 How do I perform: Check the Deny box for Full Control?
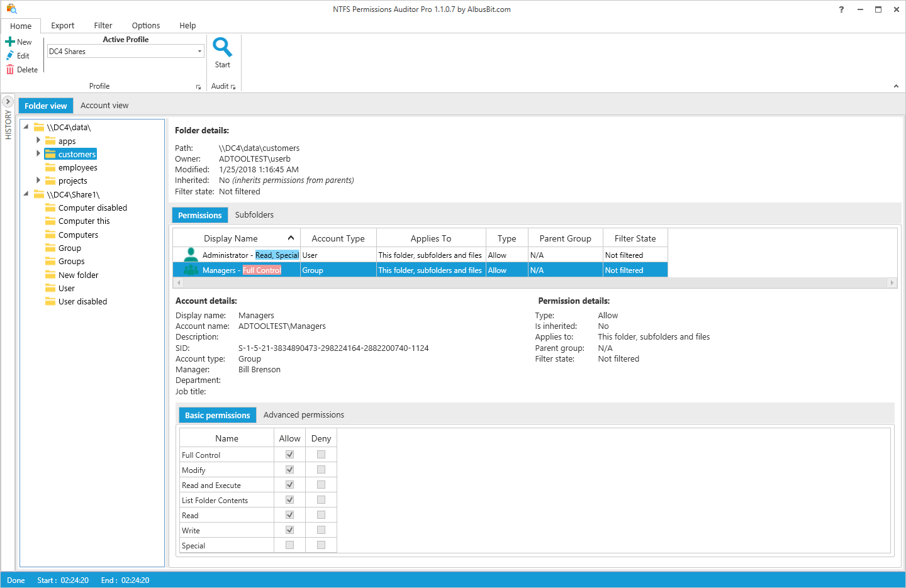pos(321,453)
